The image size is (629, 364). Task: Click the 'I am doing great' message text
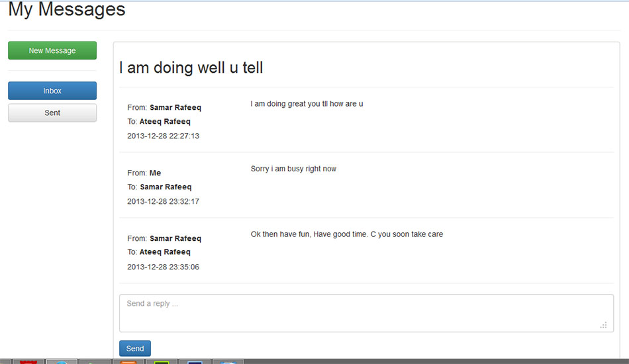click(307, 104)
